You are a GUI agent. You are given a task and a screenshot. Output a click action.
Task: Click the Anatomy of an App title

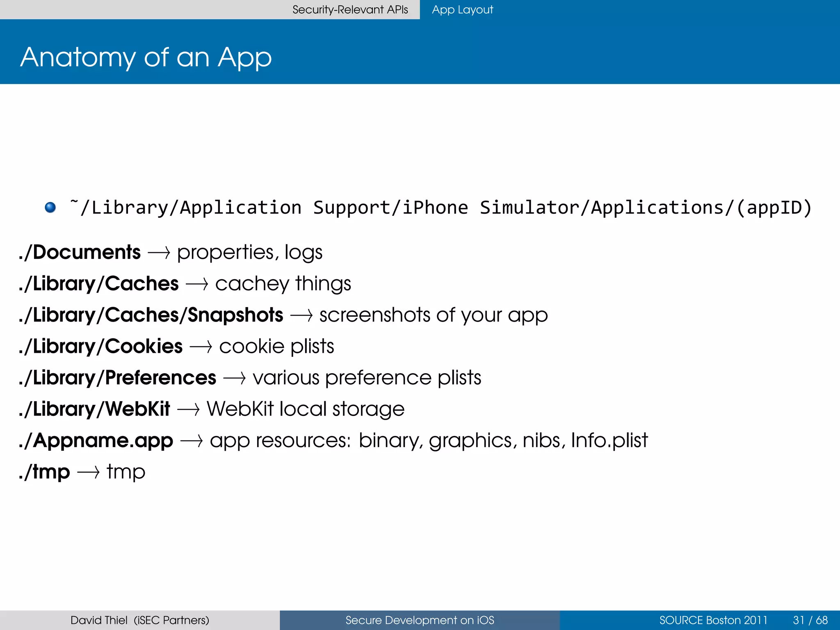click(x=146, y=57)
